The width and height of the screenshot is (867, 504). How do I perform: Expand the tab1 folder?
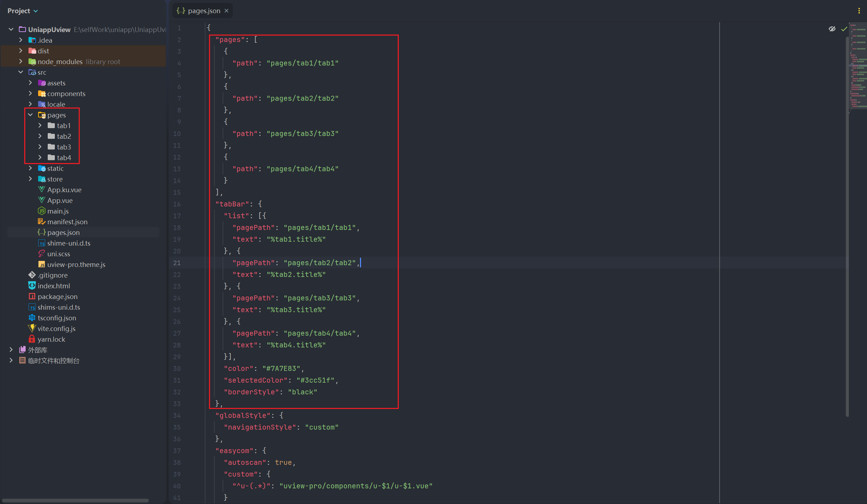[40, 125]
